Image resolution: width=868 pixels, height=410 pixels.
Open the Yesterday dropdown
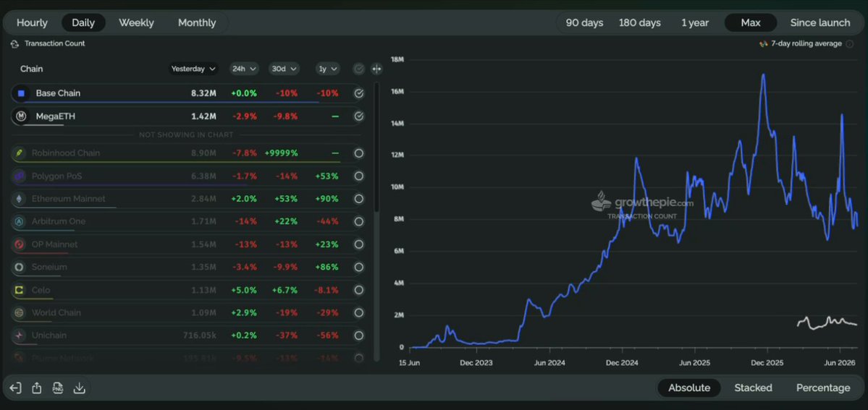tap(193, 69)
